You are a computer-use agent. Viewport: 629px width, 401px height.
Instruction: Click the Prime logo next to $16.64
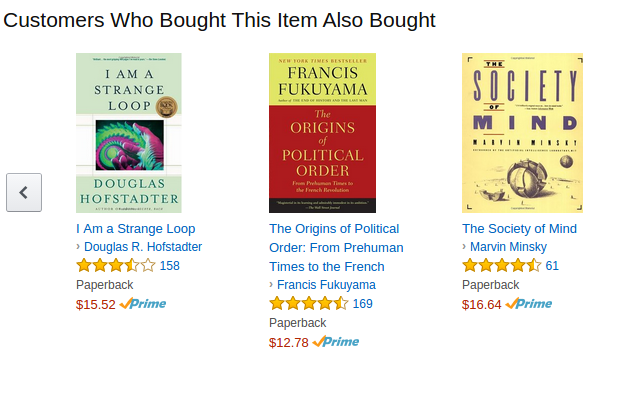coord(529,304)
